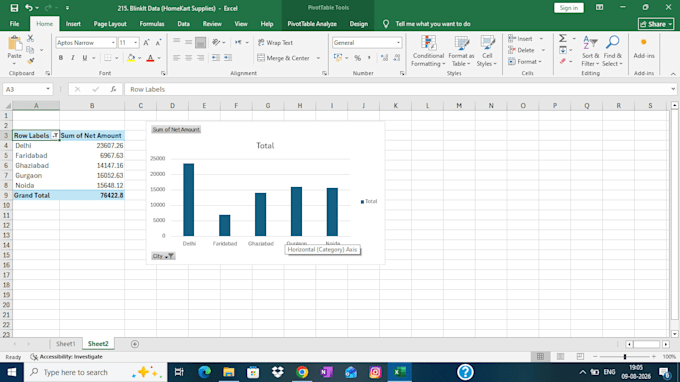Toggle Wrap Text on selected cell
Screen dimensions: 680x382
(x=275, y=42)
